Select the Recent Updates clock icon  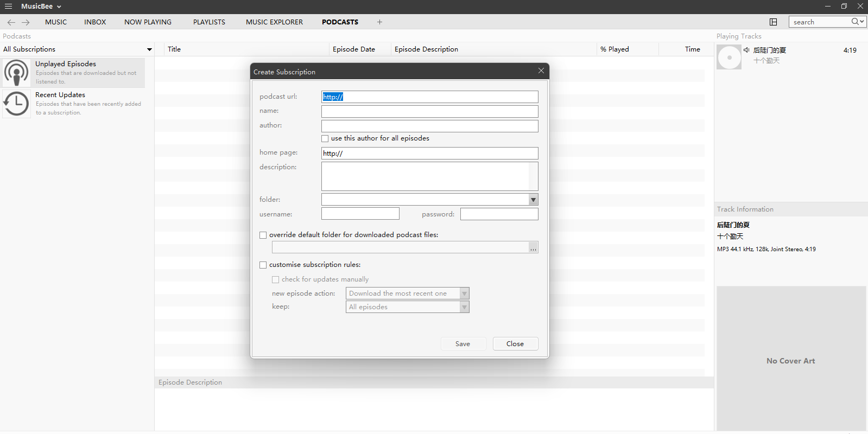click(17, 104)
